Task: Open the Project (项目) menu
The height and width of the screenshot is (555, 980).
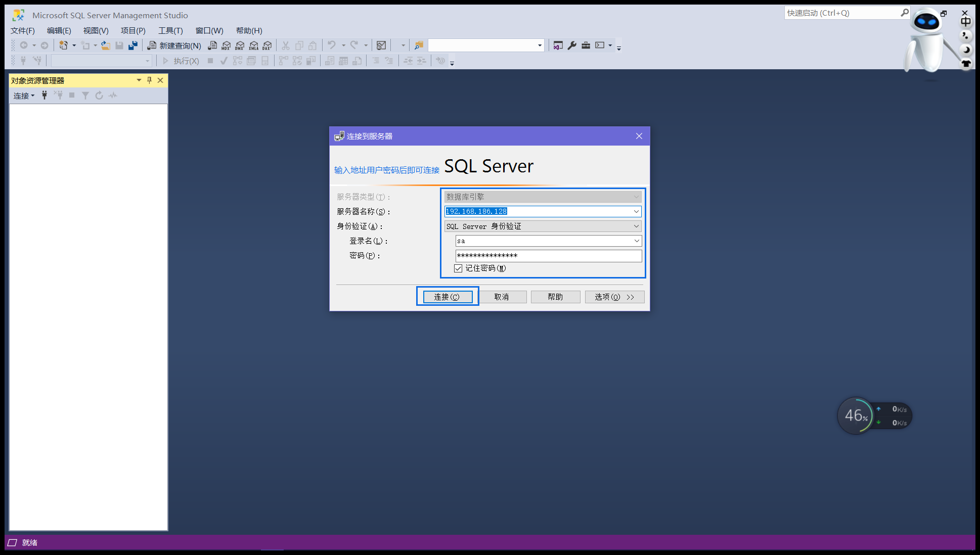Action: coord(133,31)
